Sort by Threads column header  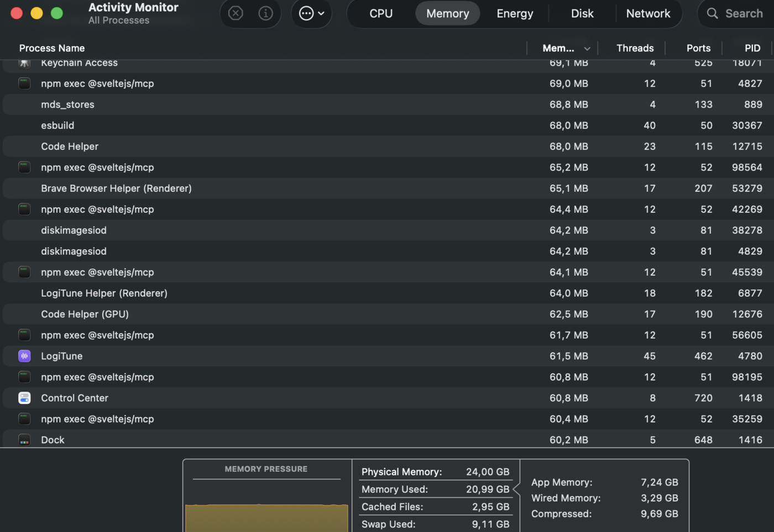pos(635,49)
